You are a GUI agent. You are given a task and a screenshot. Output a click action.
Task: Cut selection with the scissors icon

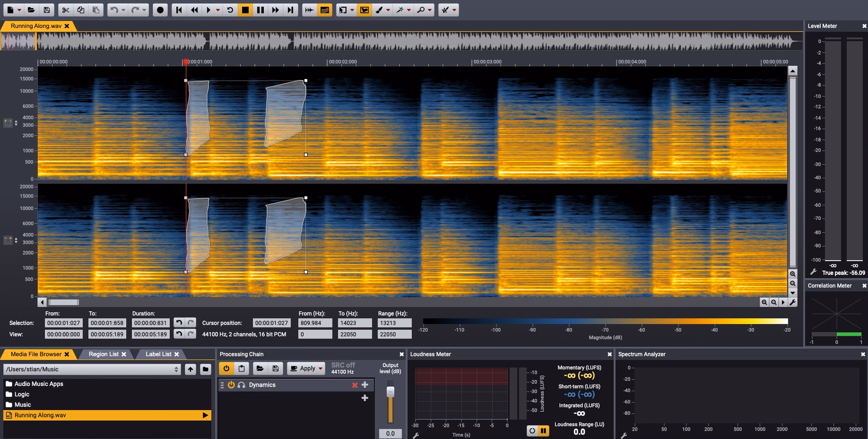(66, 10)
